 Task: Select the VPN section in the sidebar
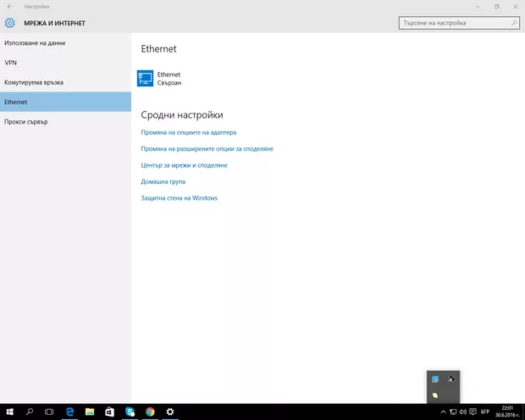coord(10,63)
